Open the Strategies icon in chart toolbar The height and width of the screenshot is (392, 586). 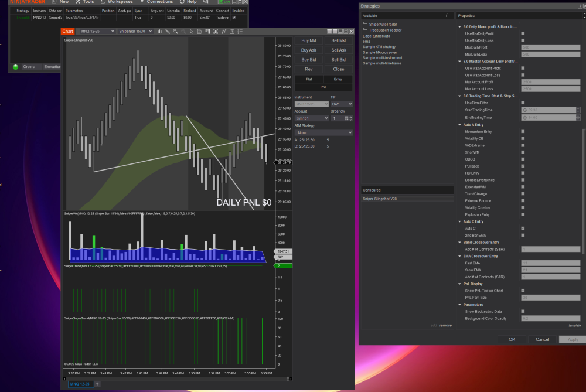(x=233, y=31)
